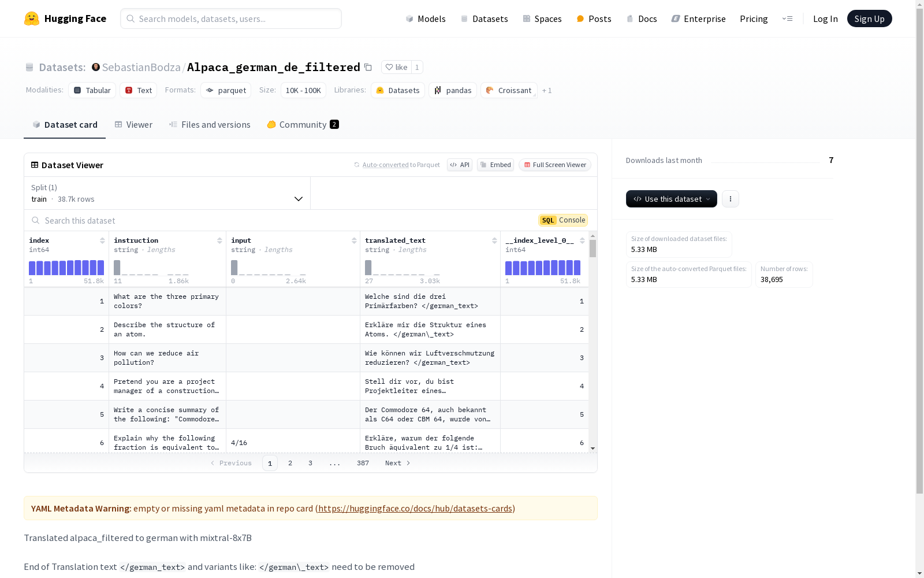
Task: Select the pandas library tag
Action: (x=453, y=90)
